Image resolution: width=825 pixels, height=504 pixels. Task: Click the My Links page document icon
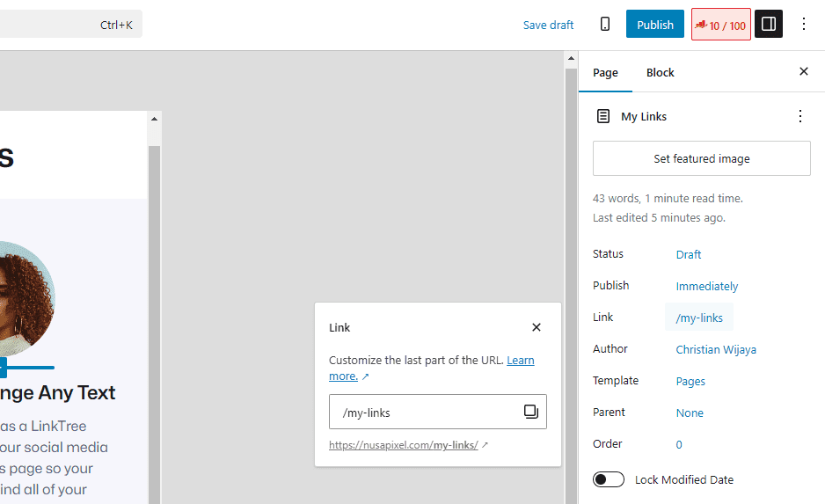[x=603, y=116]
